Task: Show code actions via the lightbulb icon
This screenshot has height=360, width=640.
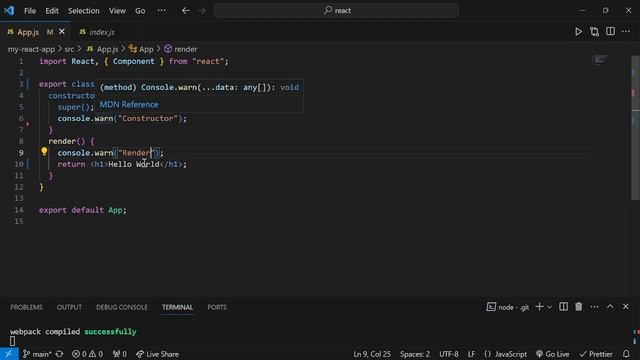Action: (44, 152)
